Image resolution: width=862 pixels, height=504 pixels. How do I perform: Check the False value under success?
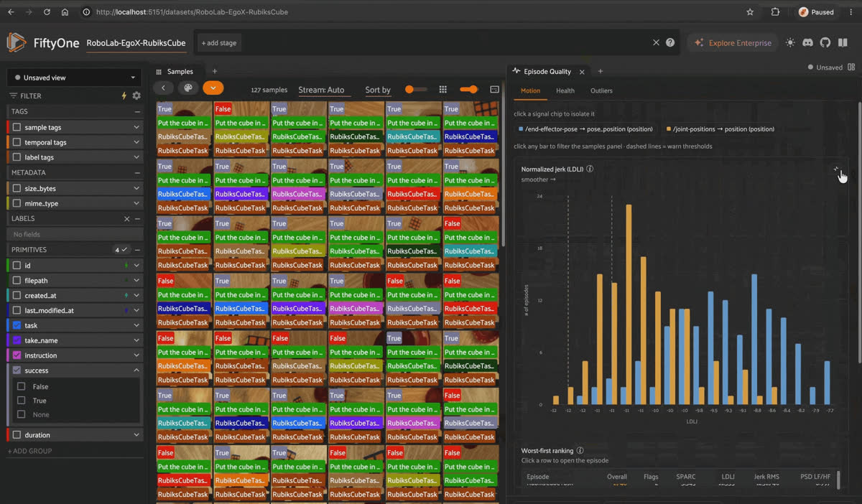tap(22, 386)
